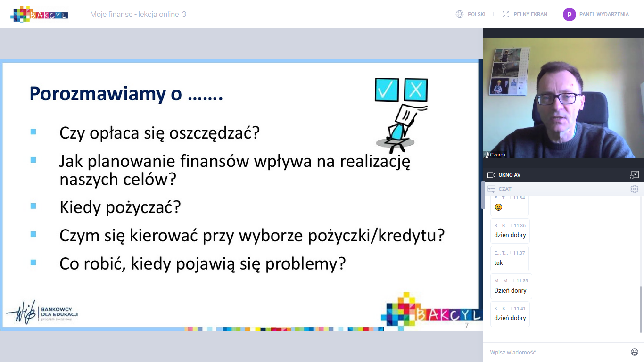Click the Bakcyl logo in header

pyautogui.click(x=39, y=14)
